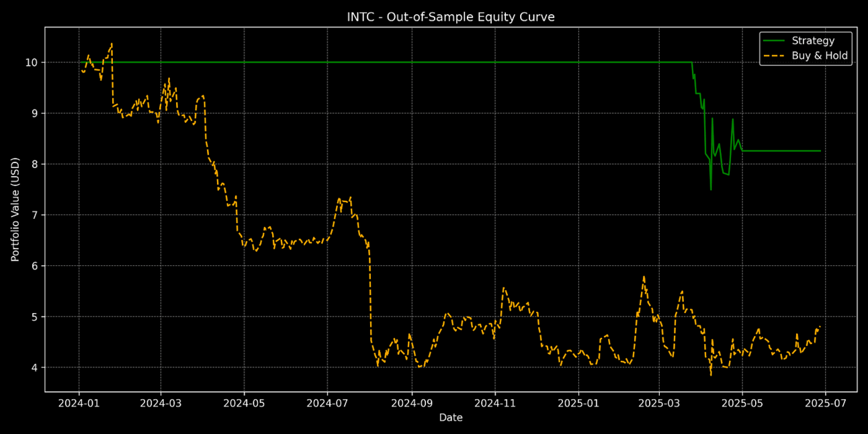
Task: Click the y-axis tick label '7'
Action: point(36,215)
